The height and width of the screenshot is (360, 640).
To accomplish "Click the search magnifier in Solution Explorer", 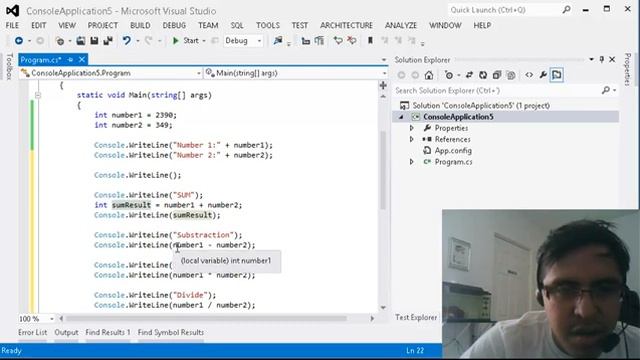I will pyautogui.click(x=606, y=91).
